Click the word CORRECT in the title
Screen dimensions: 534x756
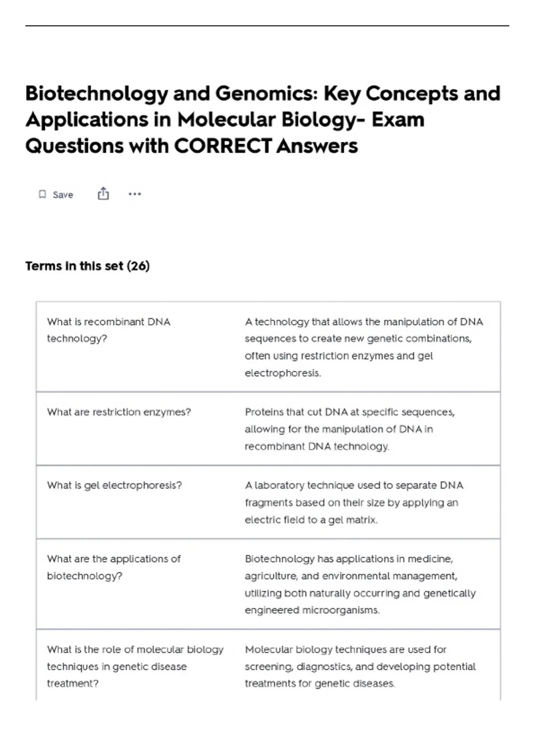222,146
